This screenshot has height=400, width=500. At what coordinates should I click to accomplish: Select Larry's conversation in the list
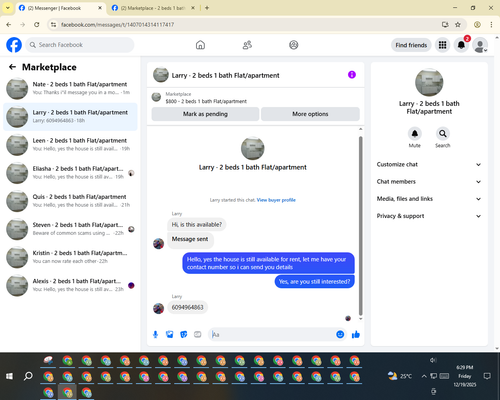click(70, 117)
